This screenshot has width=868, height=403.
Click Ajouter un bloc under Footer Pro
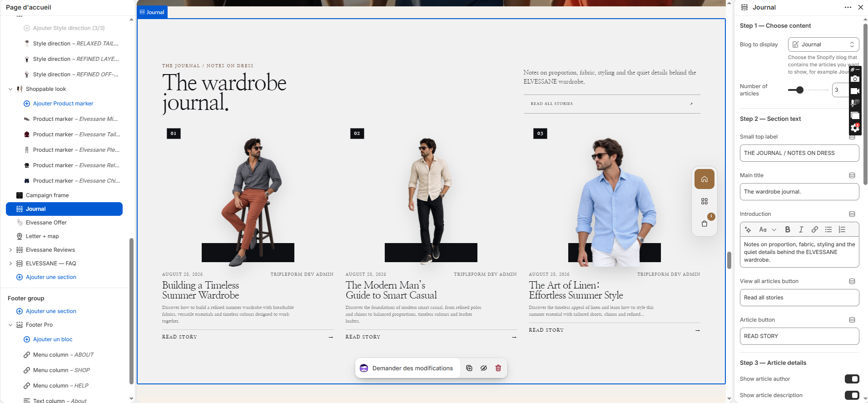[53, 339]
